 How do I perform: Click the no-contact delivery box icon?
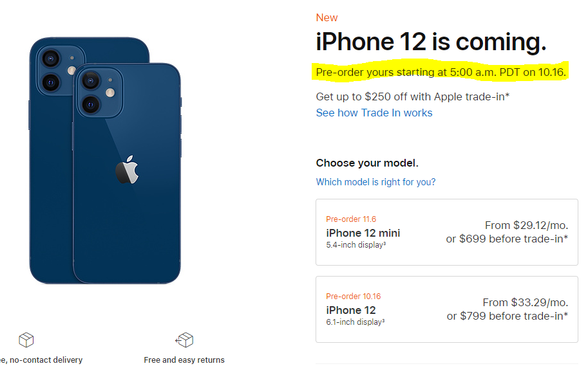tap(26, 340)
